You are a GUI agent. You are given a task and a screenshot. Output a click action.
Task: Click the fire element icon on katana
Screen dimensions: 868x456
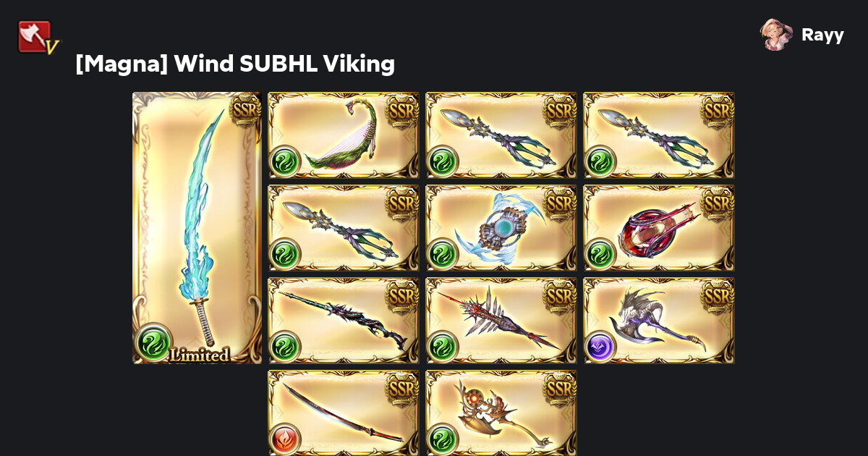point(285,439)
